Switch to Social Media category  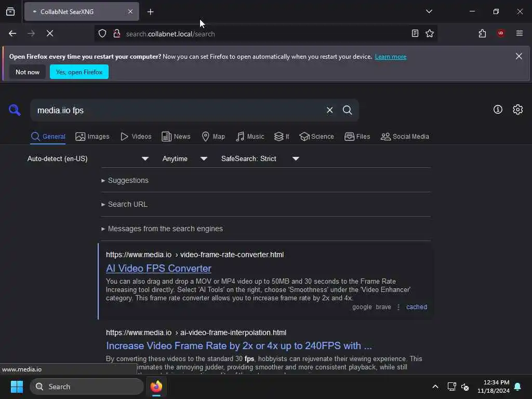coord(405,137)
